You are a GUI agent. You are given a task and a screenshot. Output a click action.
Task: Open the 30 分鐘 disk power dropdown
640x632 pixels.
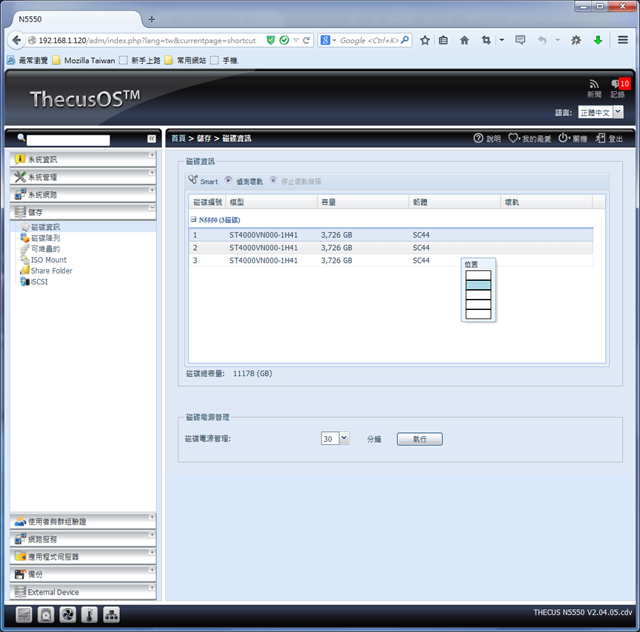click(344, 438)
